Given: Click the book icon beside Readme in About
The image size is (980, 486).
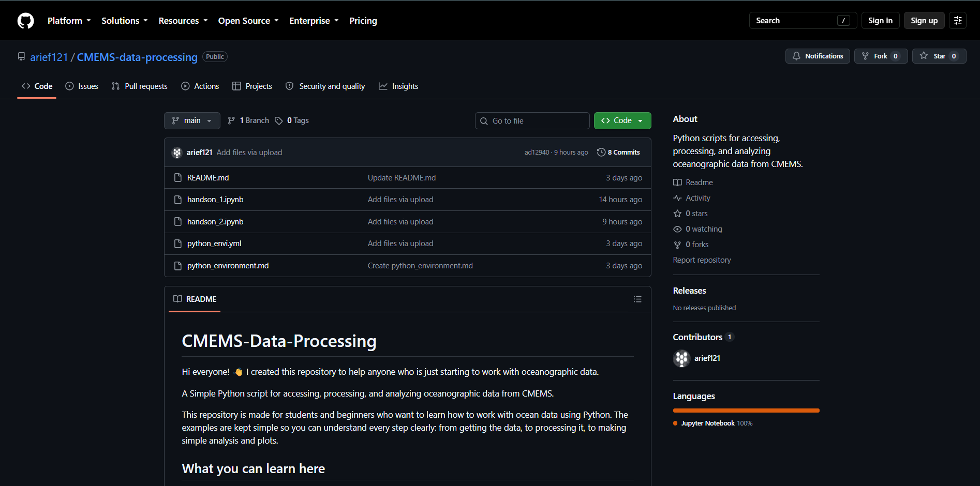Looking at the screenshot, I should (677, 183).
